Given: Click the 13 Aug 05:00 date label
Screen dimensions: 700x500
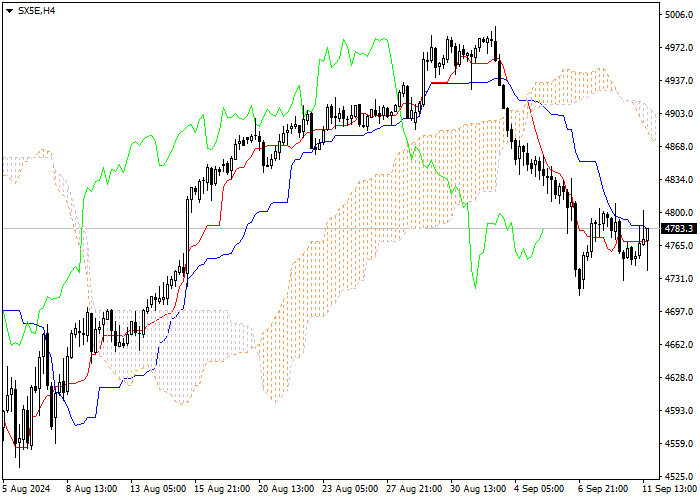Looking at the screenshot, I should coord(158,489).
